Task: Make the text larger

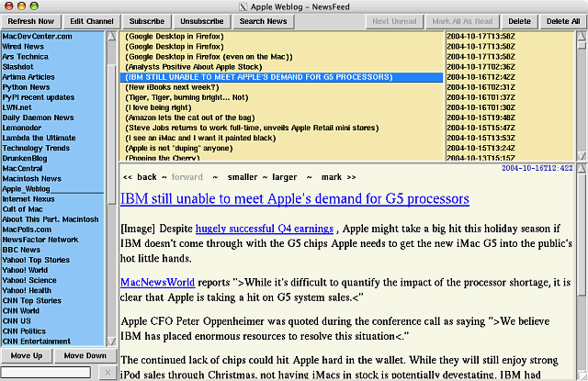Action: pos(284,177)
